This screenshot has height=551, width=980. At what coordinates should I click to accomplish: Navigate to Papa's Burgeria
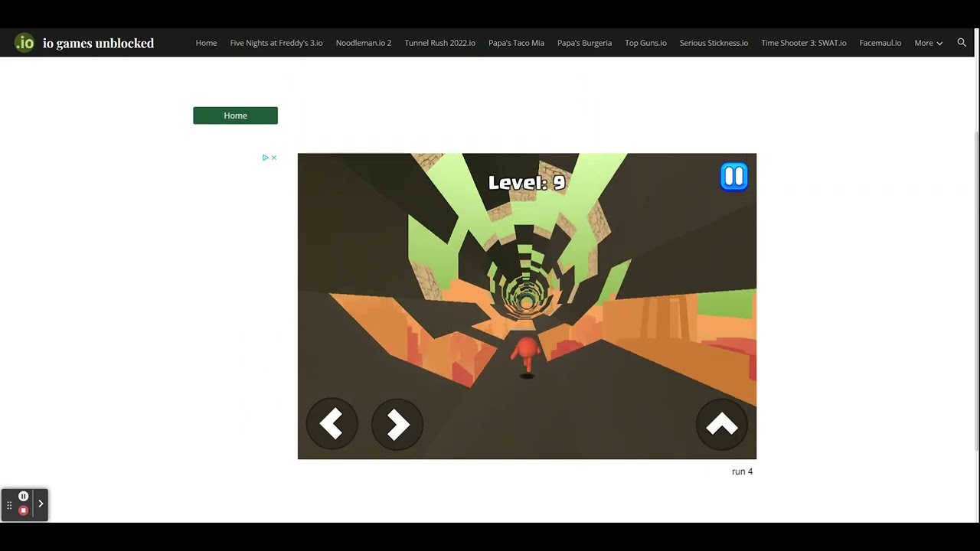584,43
